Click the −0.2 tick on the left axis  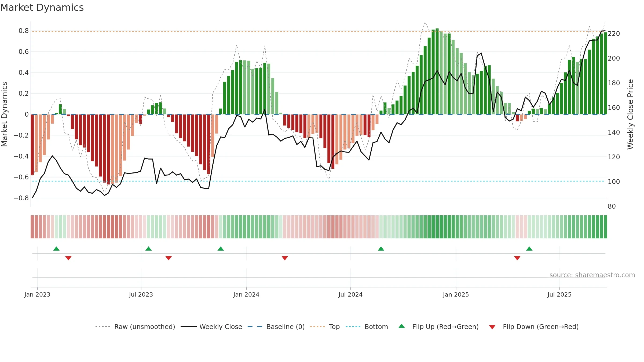(x=21, y=135)
